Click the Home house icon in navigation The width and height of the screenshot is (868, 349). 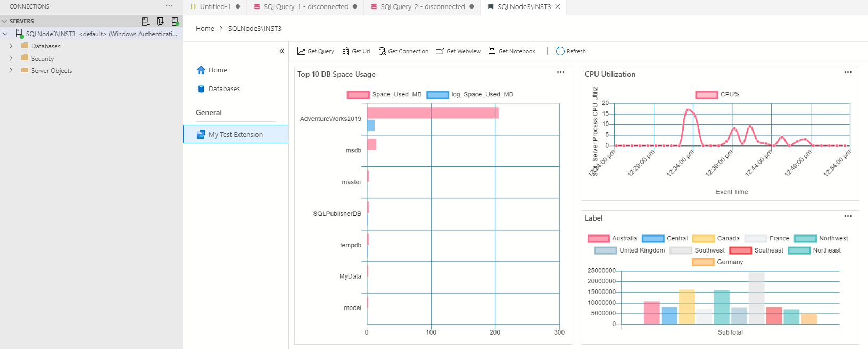point(201,70)
